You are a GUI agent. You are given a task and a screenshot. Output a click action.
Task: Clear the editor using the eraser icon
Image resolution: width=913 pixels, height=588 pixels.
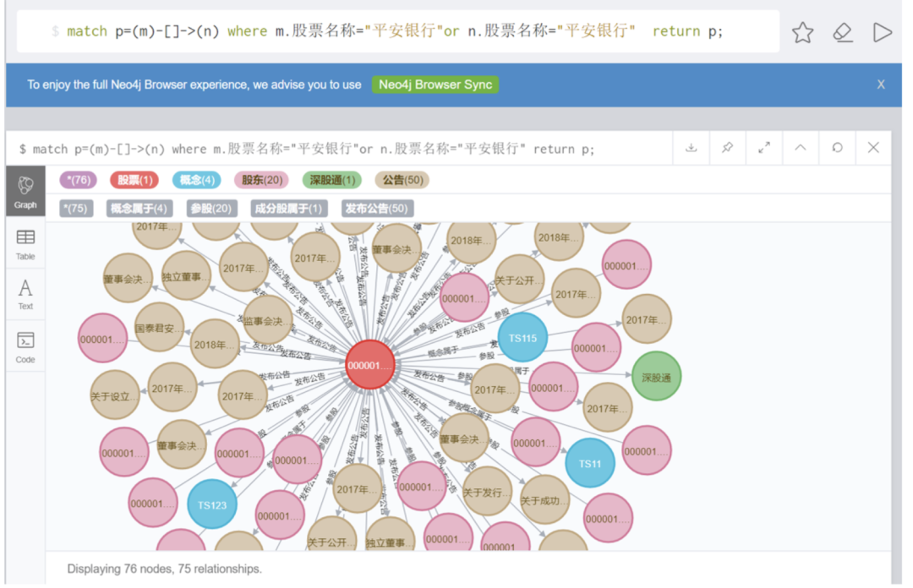tap(842, 32)
